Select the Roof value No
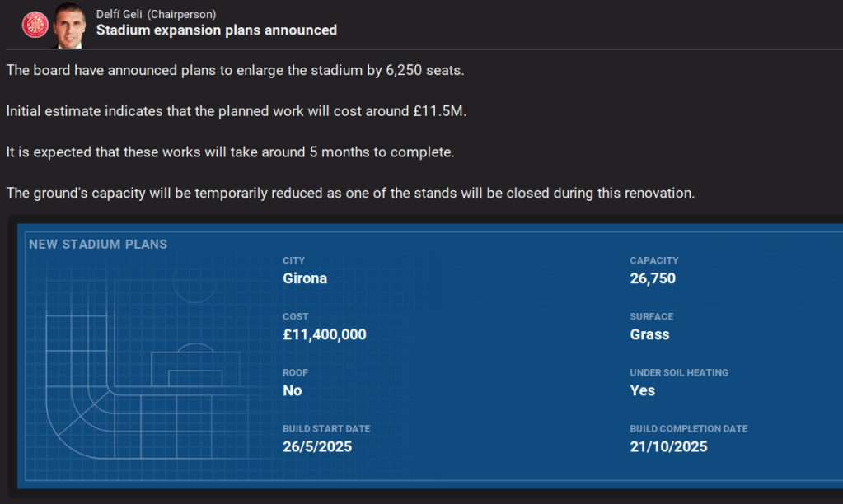Viewport: 843px width, 504px height. click(293, 390)
